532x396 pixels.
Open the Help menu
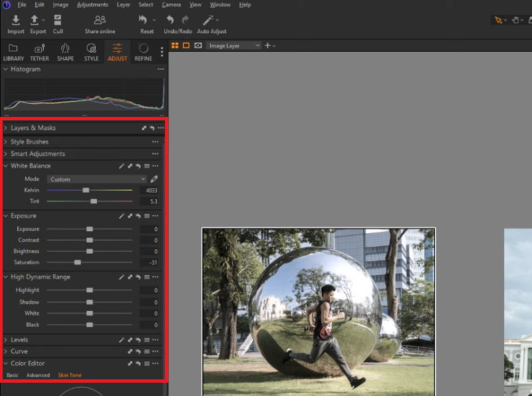click(x=245, y=5)
